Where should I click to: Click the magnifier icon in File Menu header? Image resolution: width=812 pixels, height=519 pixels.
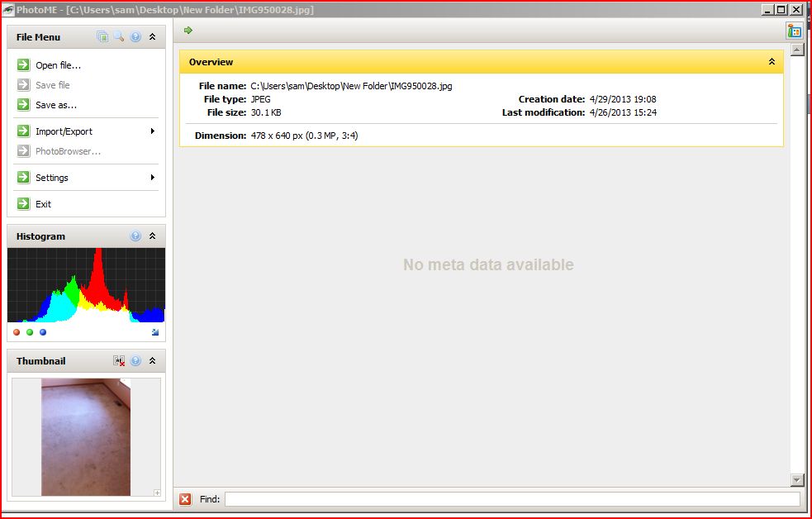click(x=119, y=37)
